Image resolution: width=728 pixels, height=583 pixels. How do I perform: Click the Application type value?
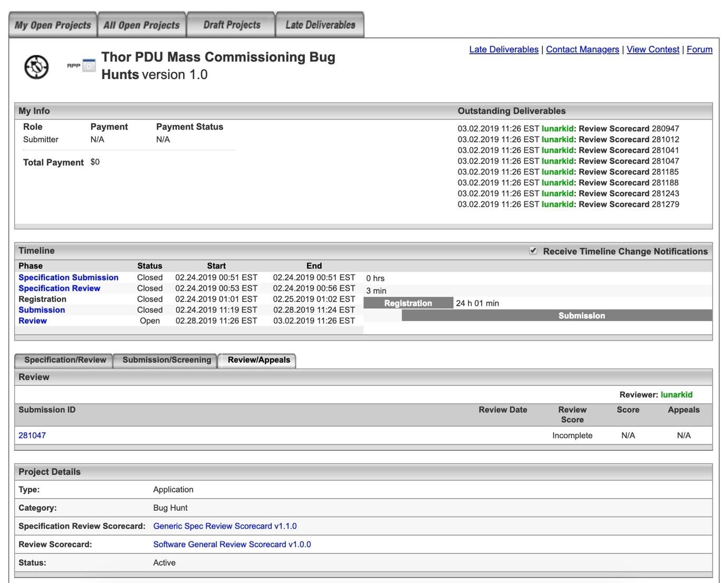pos(173,489)
